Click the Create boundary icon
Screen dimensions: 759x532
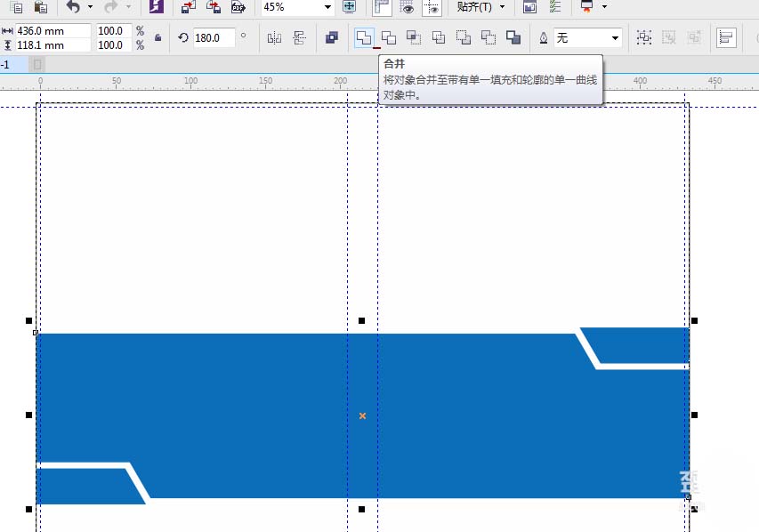(x=513, y=37)
